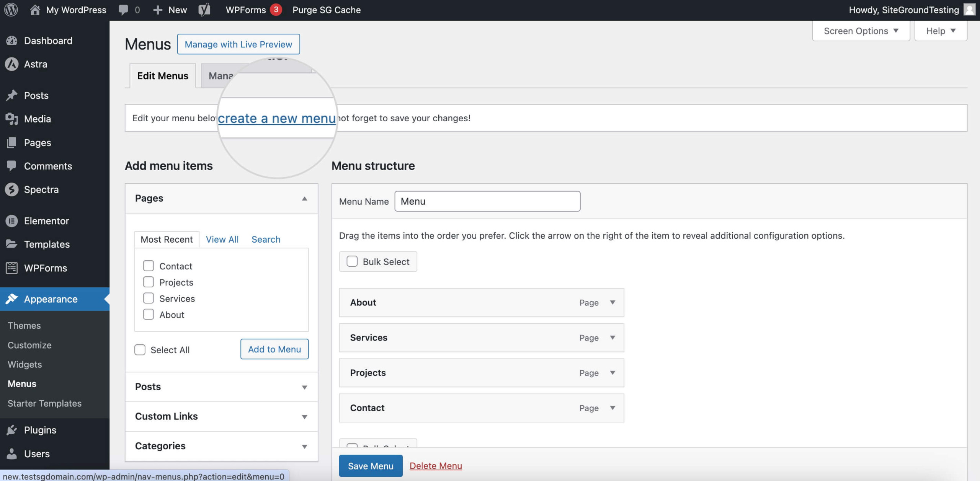Tick the Projects page checkbox
This screenshot has height=481, width=980.
click(x=149, y=282)
